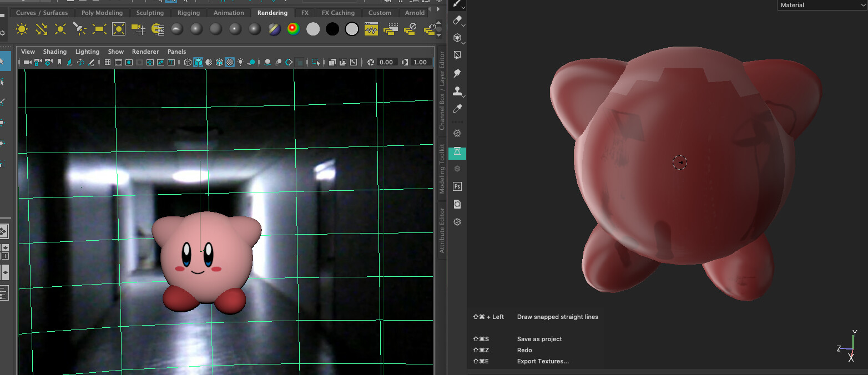Screen dimensions: 868x375
Task: Select the rainbow ramp shader swatch on the shelf
Action: click(x=292, y=29)
